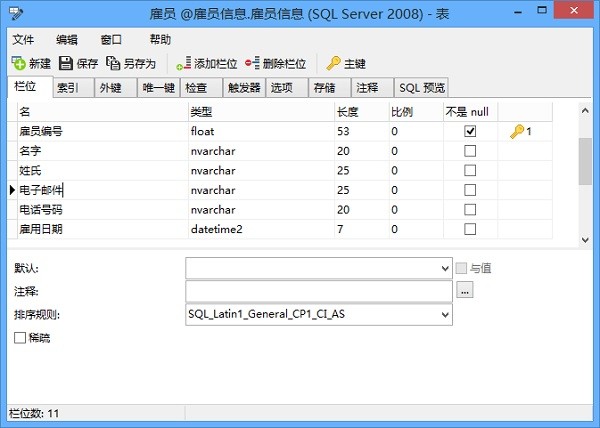Image resolution: width=600 pixels, height=428 pixels.
Task: Toggle the 与值 checkbox
Action: pos(461,268)
